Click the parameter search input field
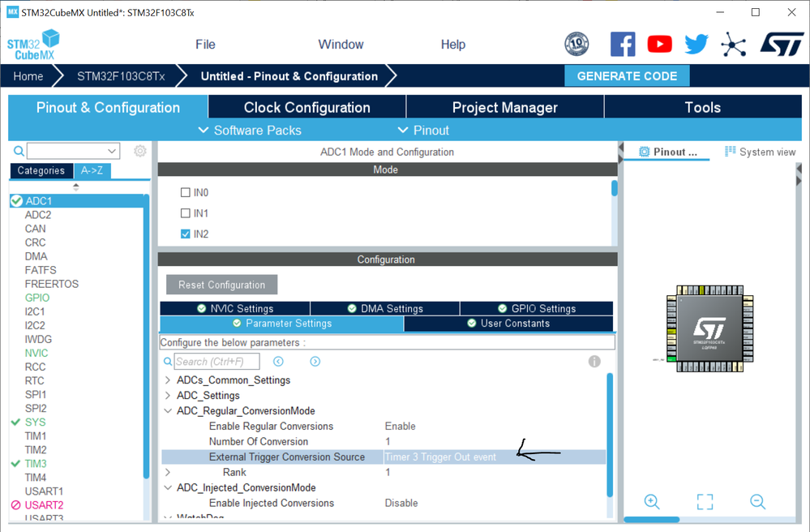This screenshot has height=532, width=810. (217, 362)
